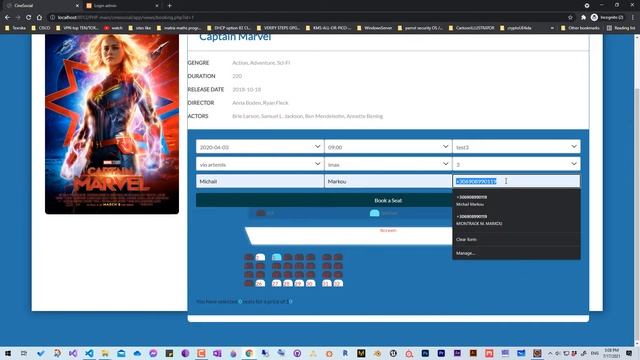Open Visual Studio Code from the taskbar
Image resolution: width=640 pixels, height=360 pixels.
tap(89, 353)
